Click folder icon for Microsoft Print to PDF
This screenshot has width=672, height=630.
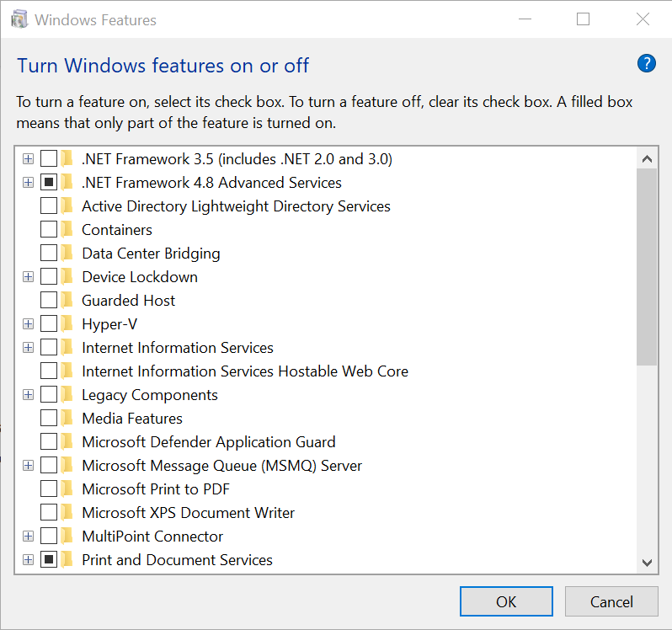(67, 489)
